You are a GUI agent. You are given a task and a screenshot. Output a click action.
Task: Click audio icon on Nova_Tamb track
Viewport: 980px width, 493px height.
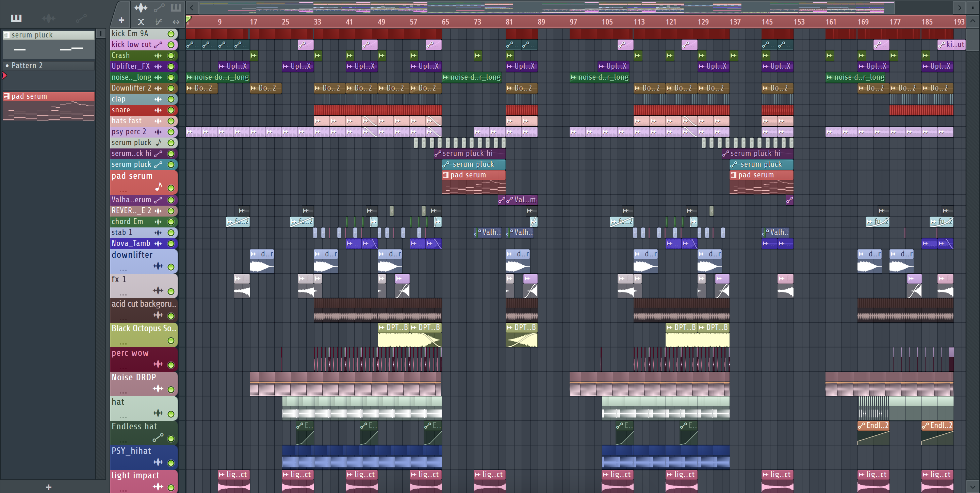(158, 244)
